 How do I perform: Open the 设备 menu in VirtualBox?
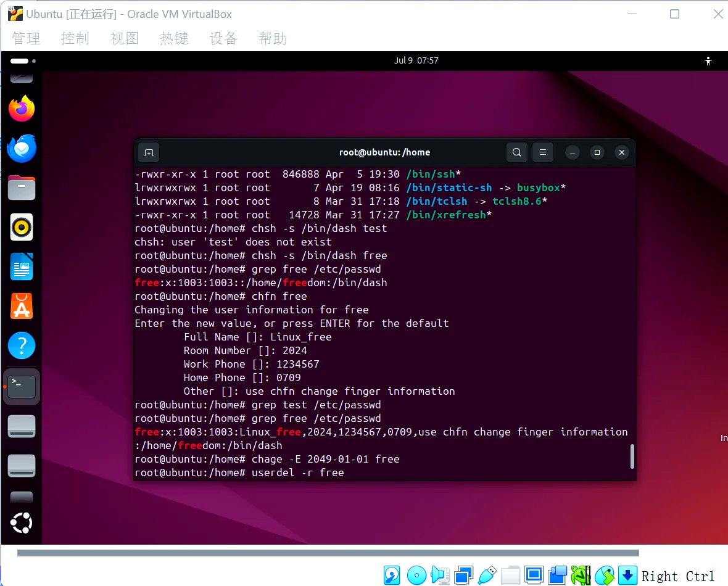[223, 38]
